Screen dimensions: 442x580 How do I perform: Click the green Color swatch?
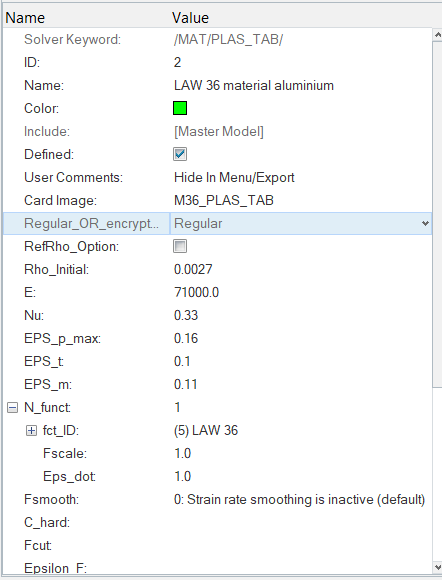180,108
